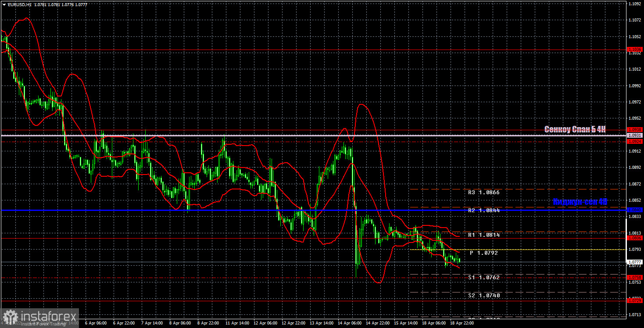Click axis price 1.0952
This screenshot has width=644, height=328.
point(635,118)
